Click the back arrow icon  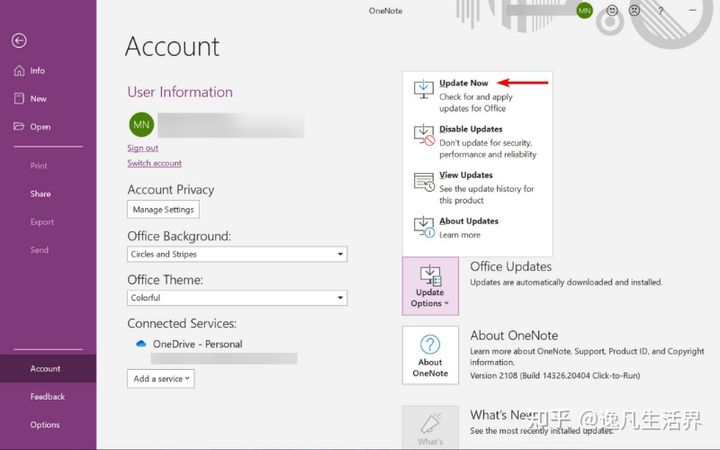pyautogui.click(x=19, y=40)
